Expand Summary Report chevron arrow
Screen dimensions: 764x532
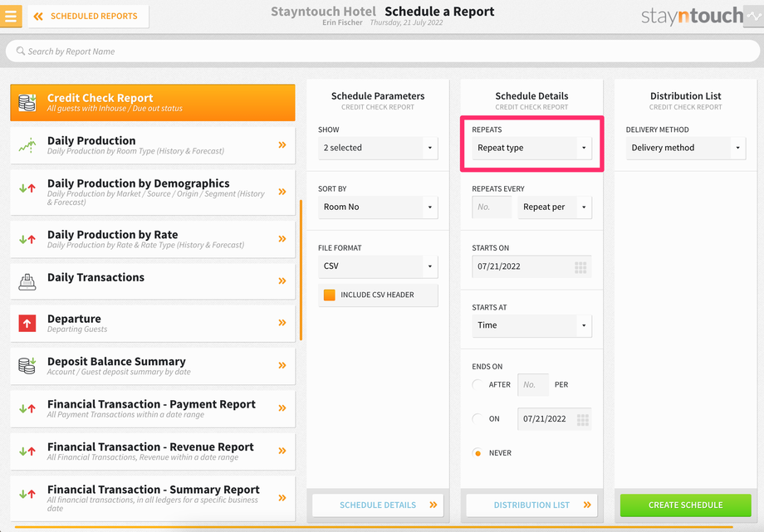click(x=282, y=497)
